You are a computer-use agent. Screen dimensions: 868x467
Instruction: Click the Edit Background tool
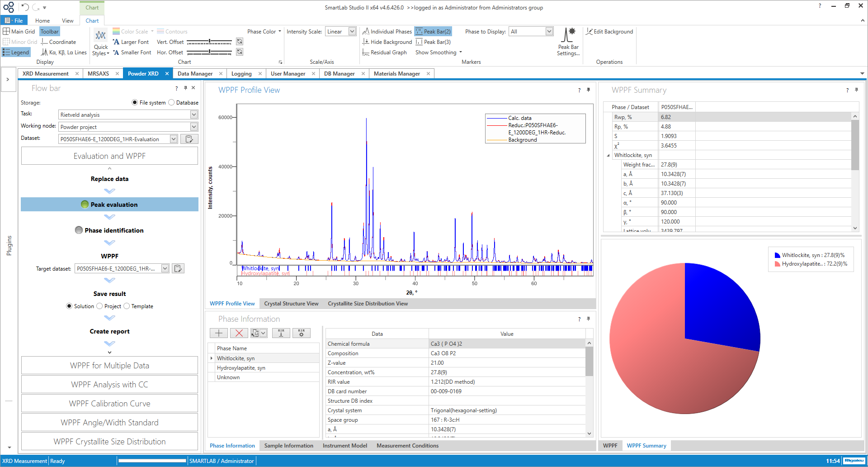tap(609, 32)
